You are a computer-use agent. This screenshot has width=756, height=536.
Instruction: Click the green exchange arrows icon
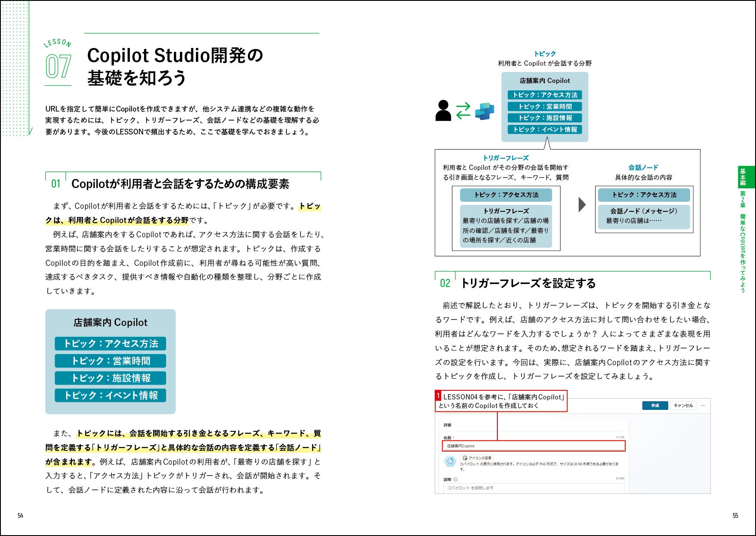463,111
